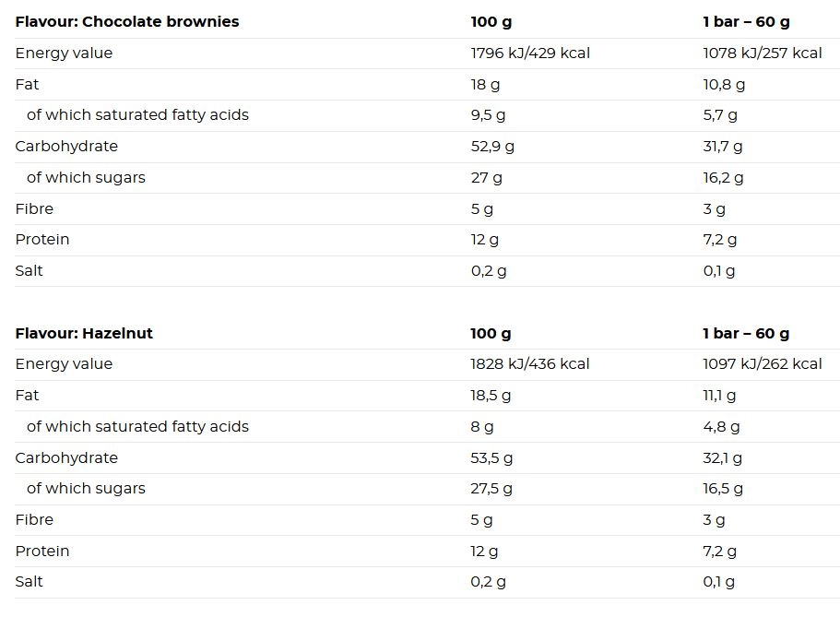Click the 'Flavour: Chocolate brownies' heading

[127, 21]
